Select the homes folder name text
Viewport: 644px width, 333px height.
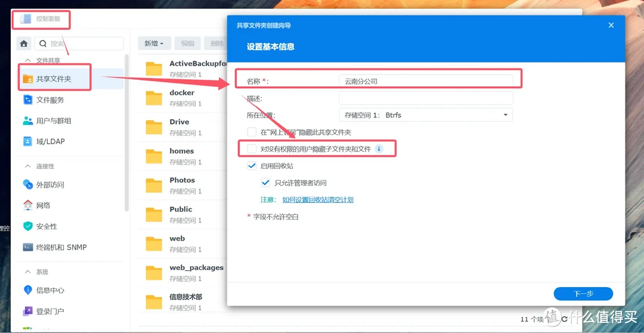point(181,151)
